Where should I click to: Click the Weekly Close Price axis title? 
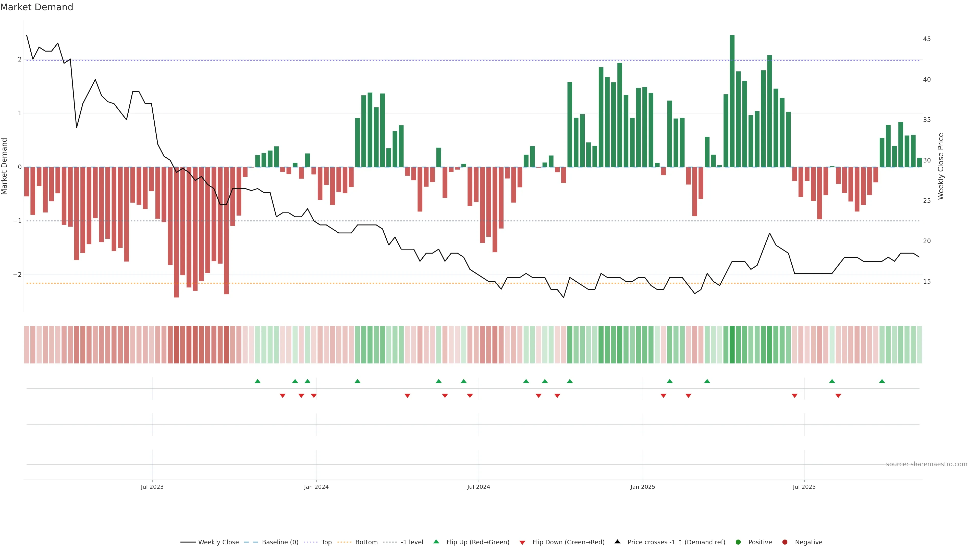click(941, 166)
